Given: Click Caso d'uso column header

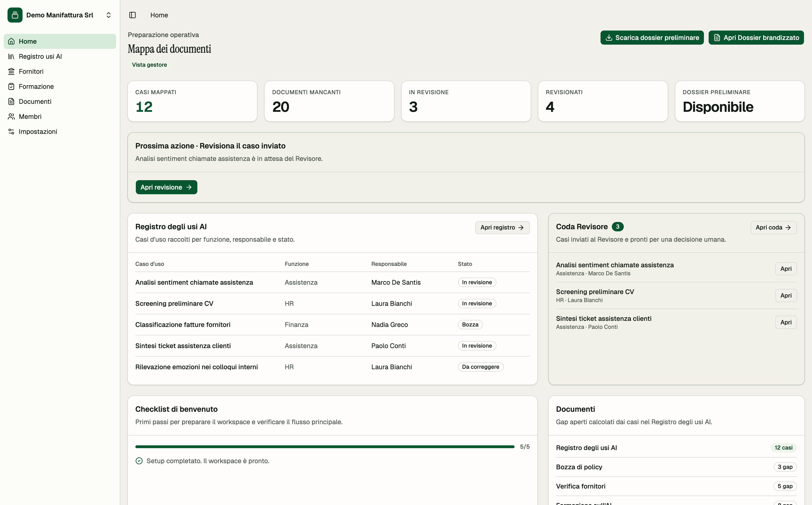Looking at the screenshot, I should (x=150, y=264).
